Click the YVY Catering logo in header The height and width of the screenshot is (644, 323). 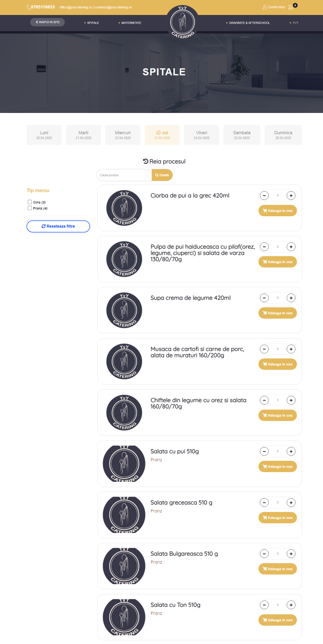click(182, 22)
